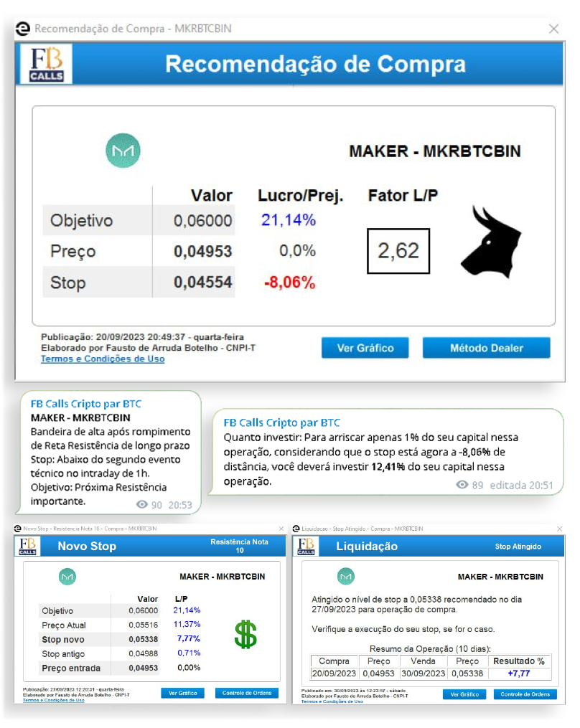
Task: Click the FB Calls logo in the Novo Stop header
Action: (28, 546)
